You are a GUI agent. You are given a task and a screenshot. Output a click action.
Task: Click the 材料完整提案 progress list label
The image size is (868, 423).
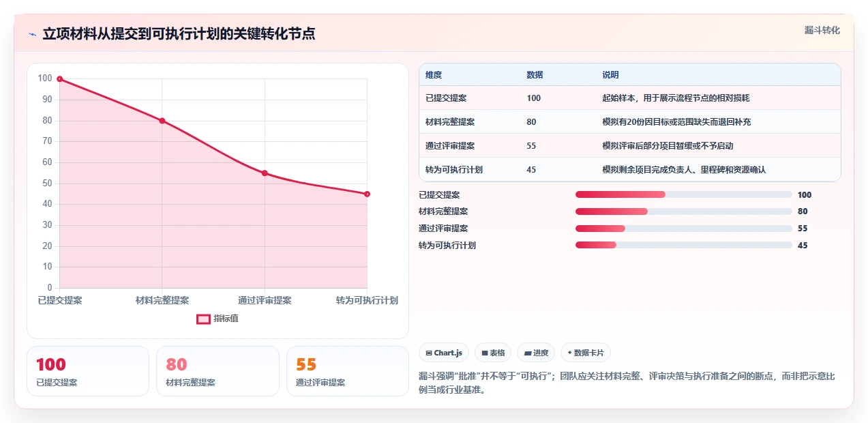tap(443, 211)
